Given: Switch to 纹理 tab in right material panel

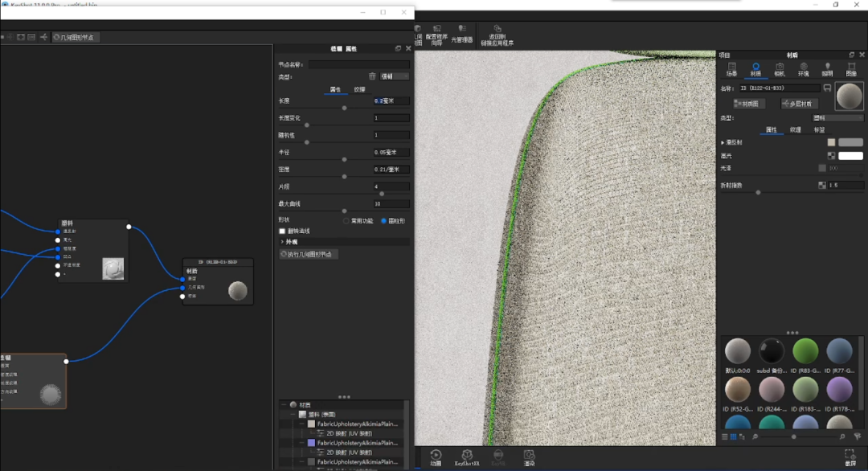Looking at the screenshot, I should [796, 130].
